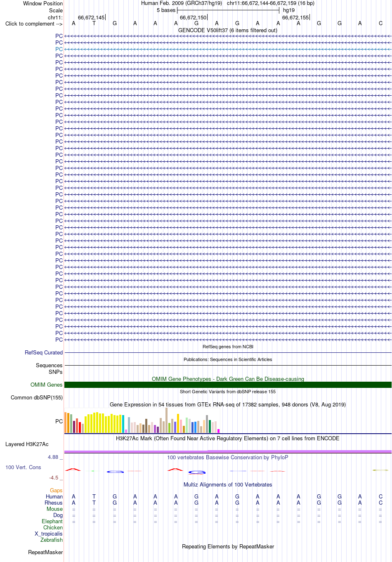Click 'Multiz Alignments of 100 Vertebrates' title
Screen dimensions: 392x562
tap(228, 484)
